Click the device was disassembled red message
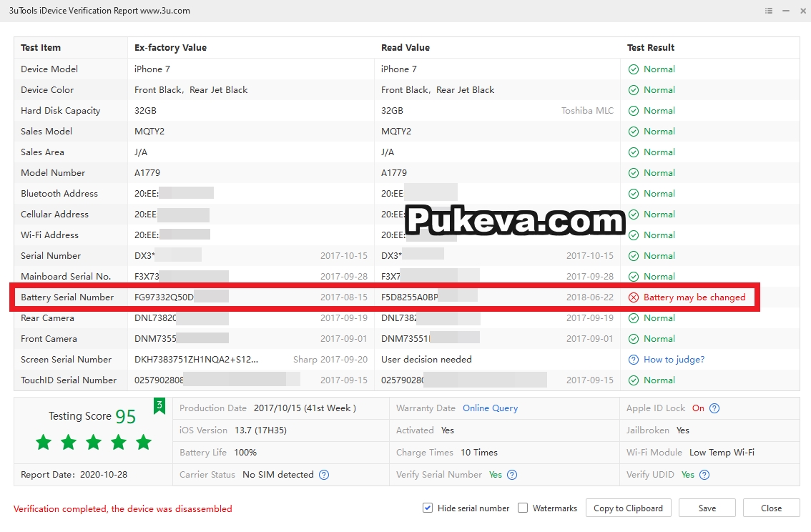 tap(122, 509)
